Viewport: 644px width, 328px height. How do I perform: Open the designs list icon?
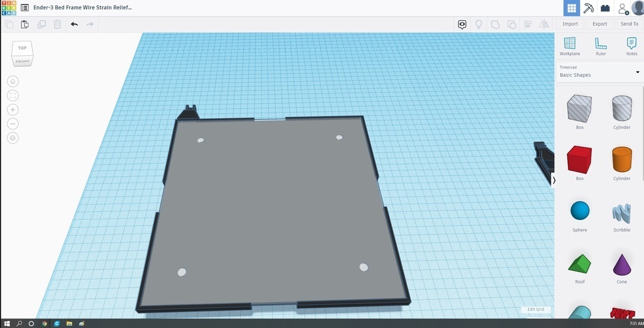[x=25, y=8]
